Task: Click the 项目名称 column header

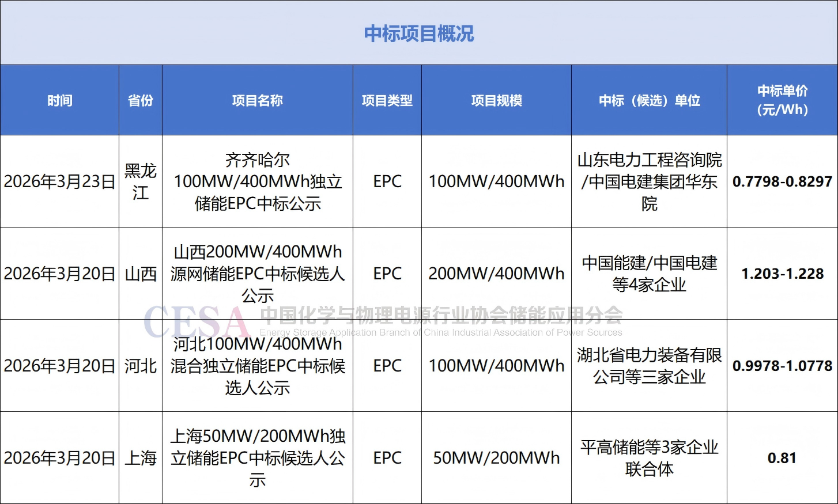Action: (x=257, y=100)
